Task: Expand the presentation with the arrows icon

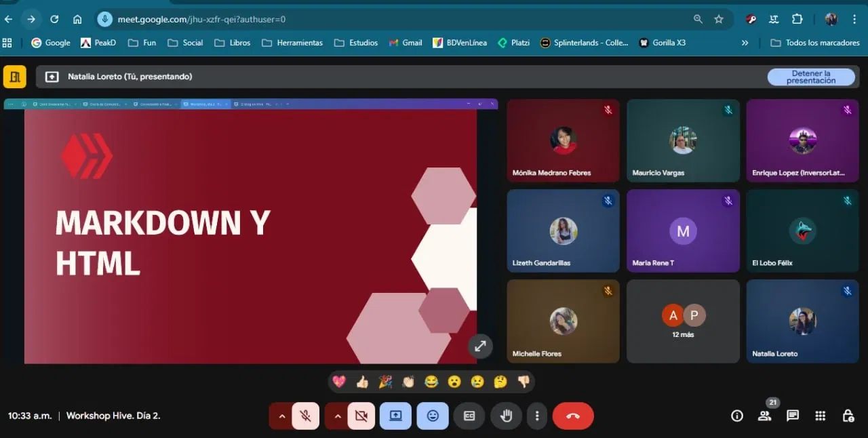Action: tap(480, 346)
